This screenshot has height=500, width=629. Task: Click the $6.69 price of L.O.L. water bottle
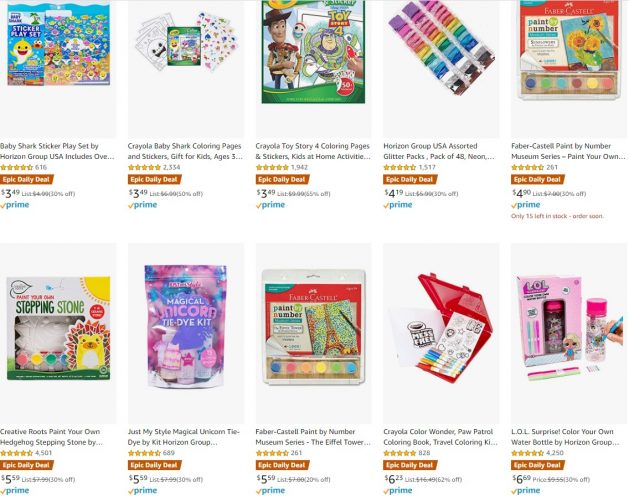521,479
